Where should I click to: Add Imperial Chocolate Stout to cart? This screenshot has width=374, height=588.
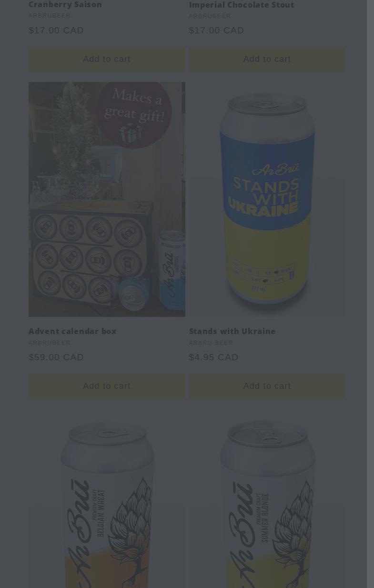coord(267,59)
